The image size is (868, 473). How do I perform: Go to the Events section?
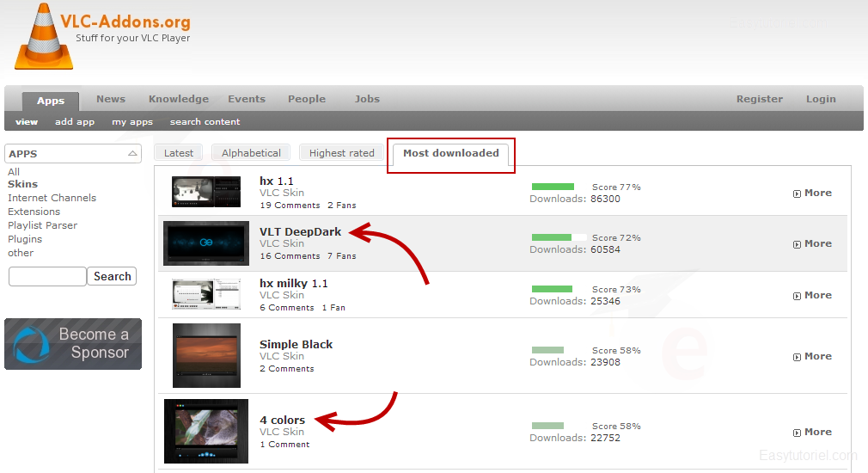point(247,99)
